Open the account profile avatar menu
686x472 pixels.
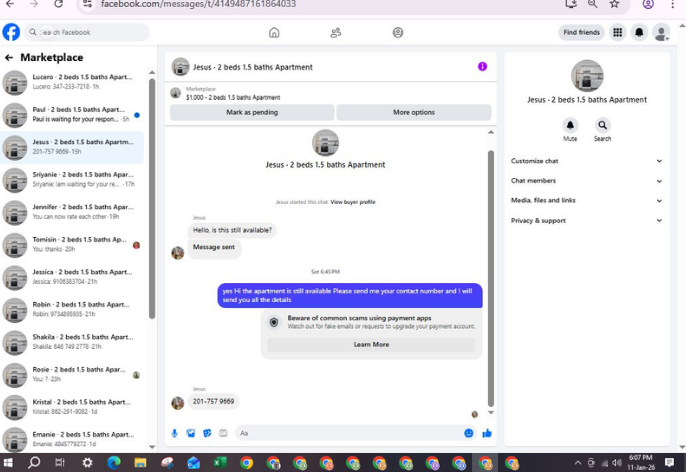(x=661, y=32)
